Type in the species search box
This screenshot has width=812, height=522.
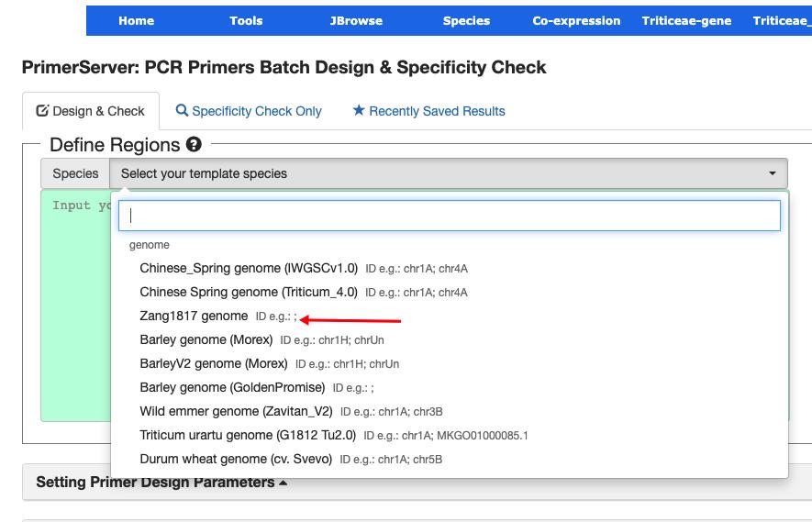449,216
